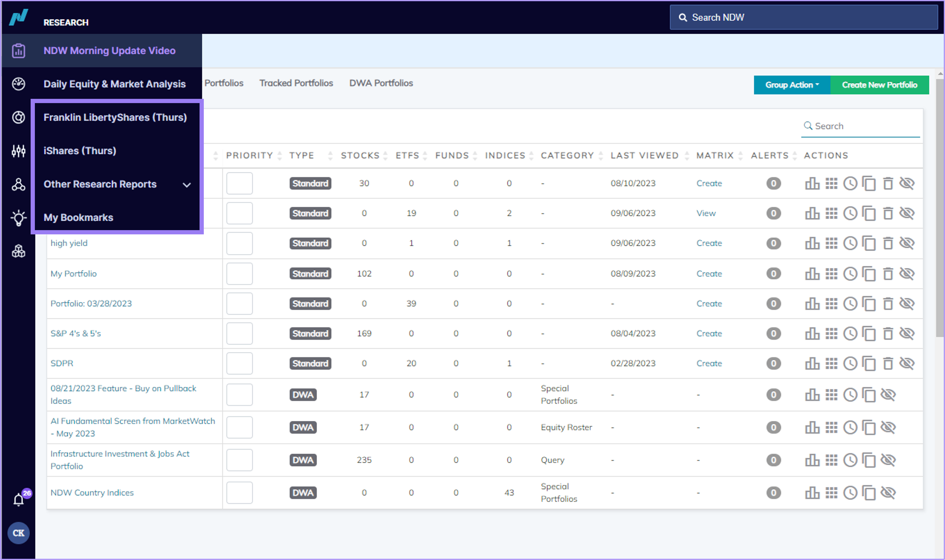
Task: Click copy icon in Portfolio: 03/28/2023 row
Action: (869, 304)
